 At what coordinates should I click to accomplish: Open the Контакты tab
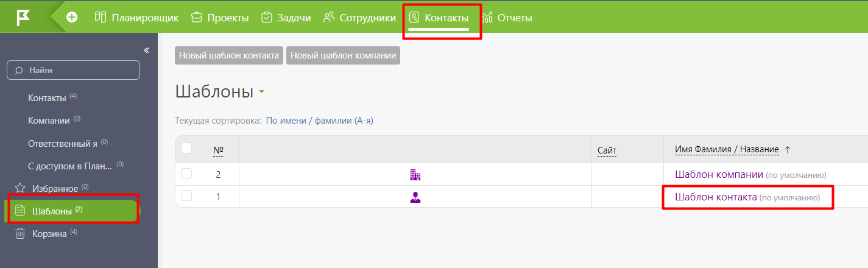(x=439, y=18)
